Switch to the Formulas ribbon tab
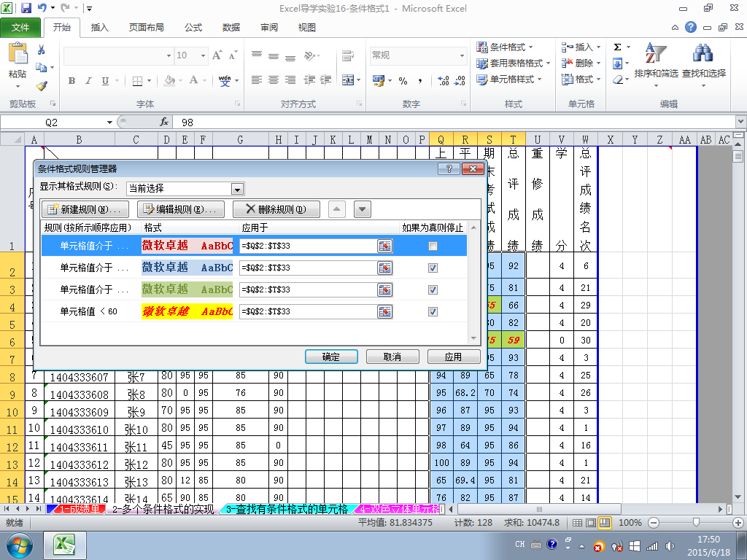The width and height of the screenshot is (747, 560). (193, 28)
